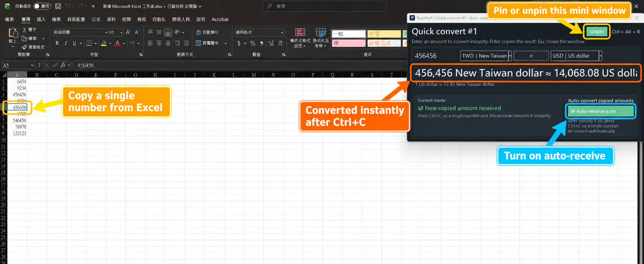
Task: Click the currency dollar format icon
Action: [239, 43]
